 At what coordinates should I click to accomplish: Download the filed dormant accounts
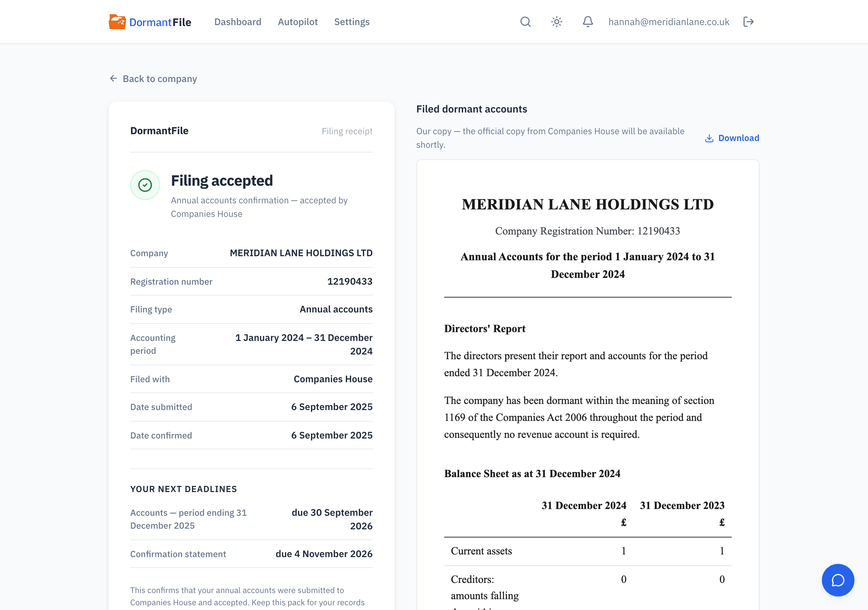point(732,138)
